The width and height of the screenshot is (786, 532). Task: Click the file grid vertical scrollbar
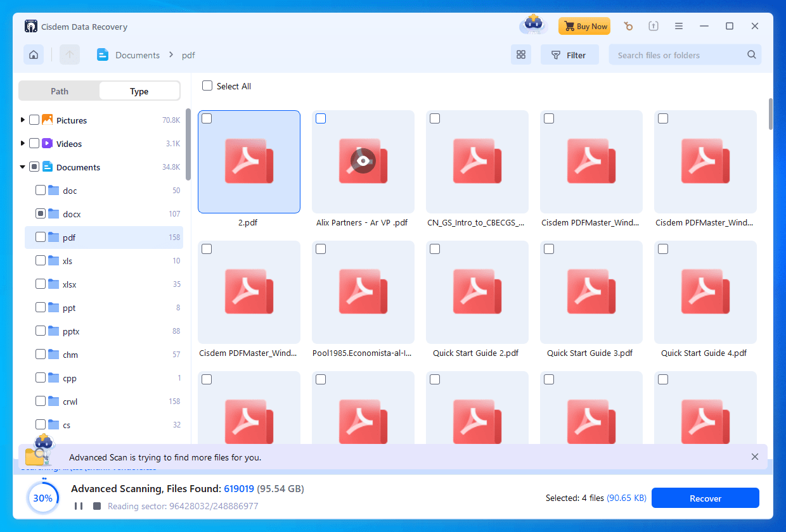coord(771,113)
